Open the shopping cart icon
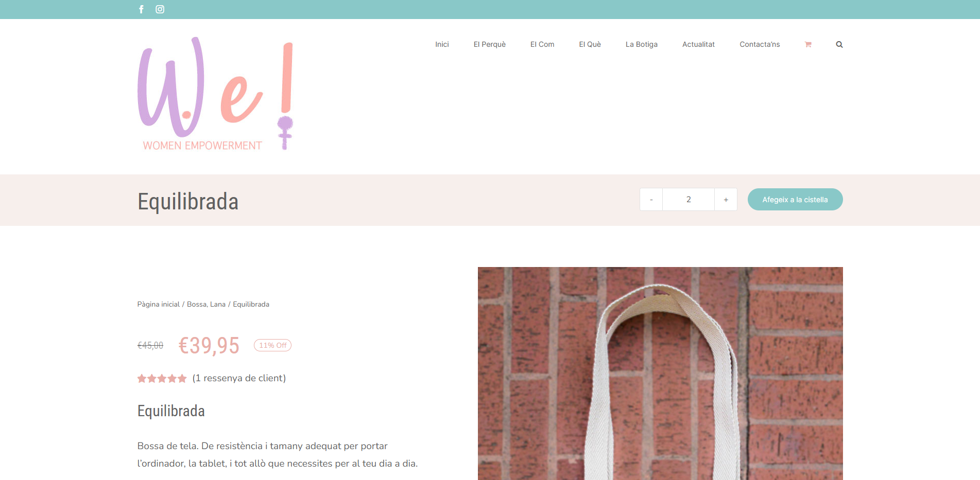 pos(808,45)
